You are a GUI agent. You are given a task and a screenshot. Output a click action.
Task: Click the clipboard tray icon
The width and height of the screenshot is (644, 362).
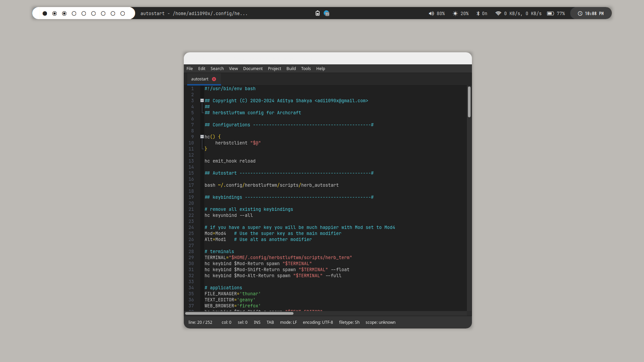point(317,13)
